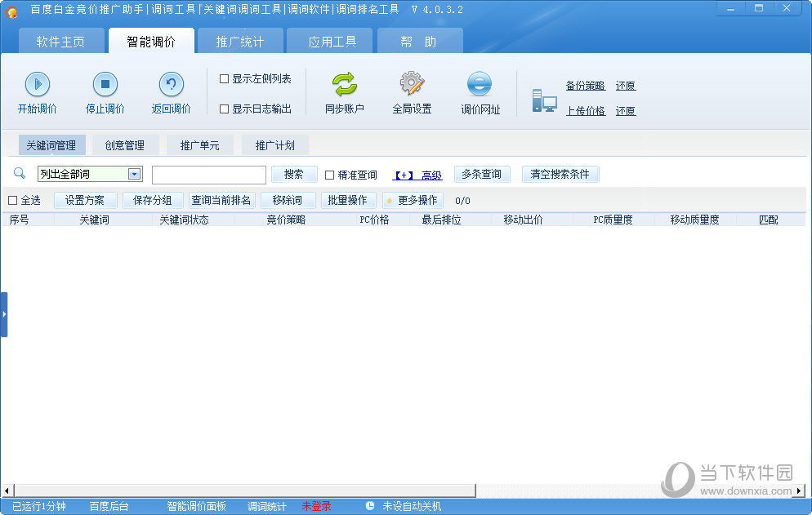Sort by 移动质量度 column header

click(695, 220)
